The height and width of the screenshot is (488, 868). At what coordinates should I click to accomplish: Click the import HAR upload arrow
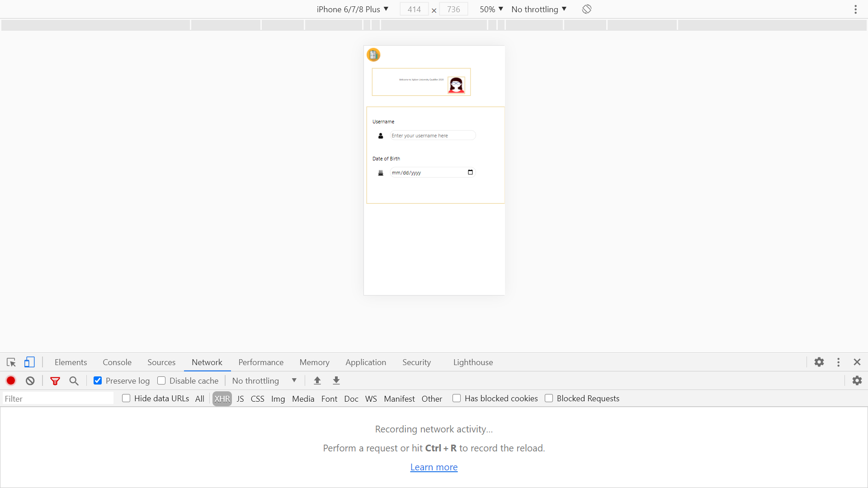click(x=317, y=381)
